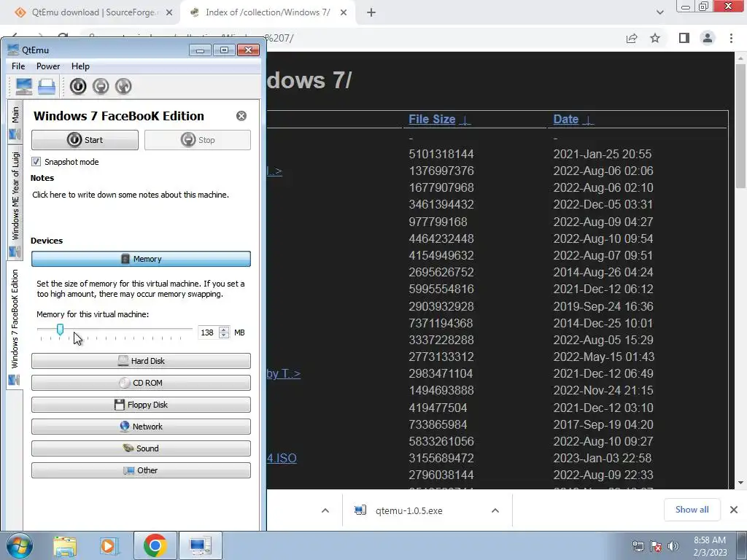
Task: Click the memory slider handle
Action: click(x=60, y=329)
